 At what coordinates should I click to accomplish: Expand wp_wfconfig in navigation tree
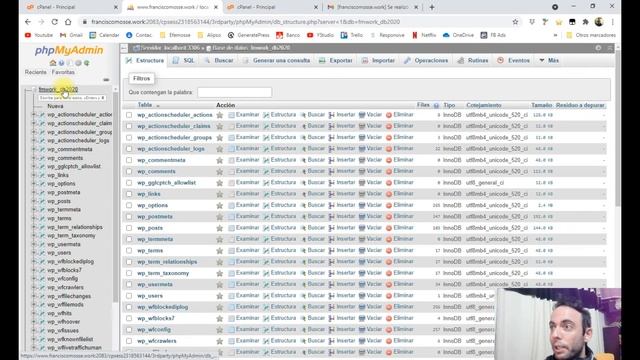[34, 278]
